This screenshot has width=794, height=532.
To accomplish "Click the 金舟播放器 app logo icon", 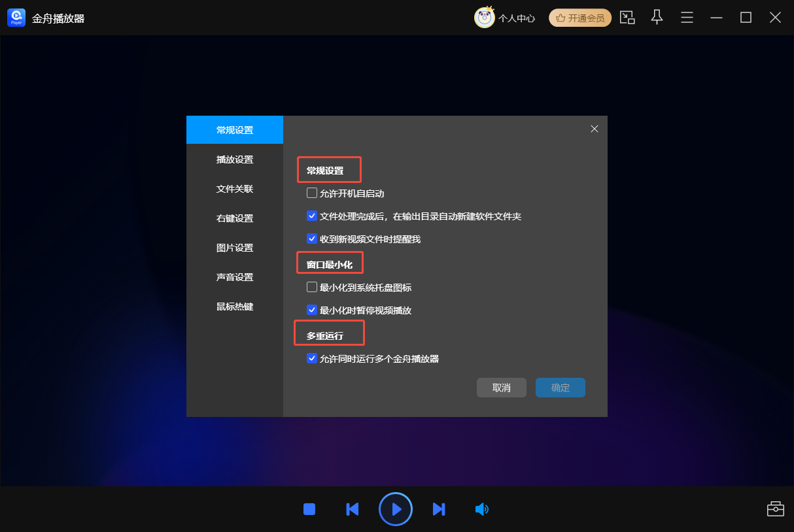I will [x=16, y=18].
